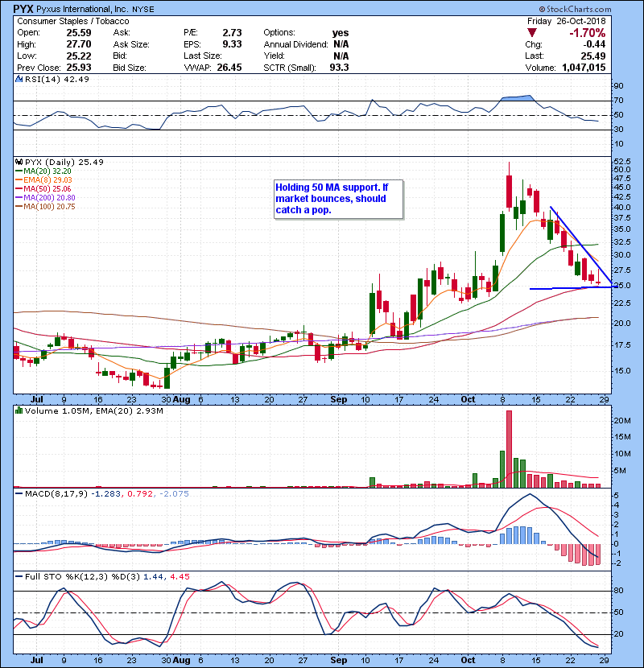Screen dimensions: 644x668
Task: Click the 52.5 price axis label
Action: 621,162
